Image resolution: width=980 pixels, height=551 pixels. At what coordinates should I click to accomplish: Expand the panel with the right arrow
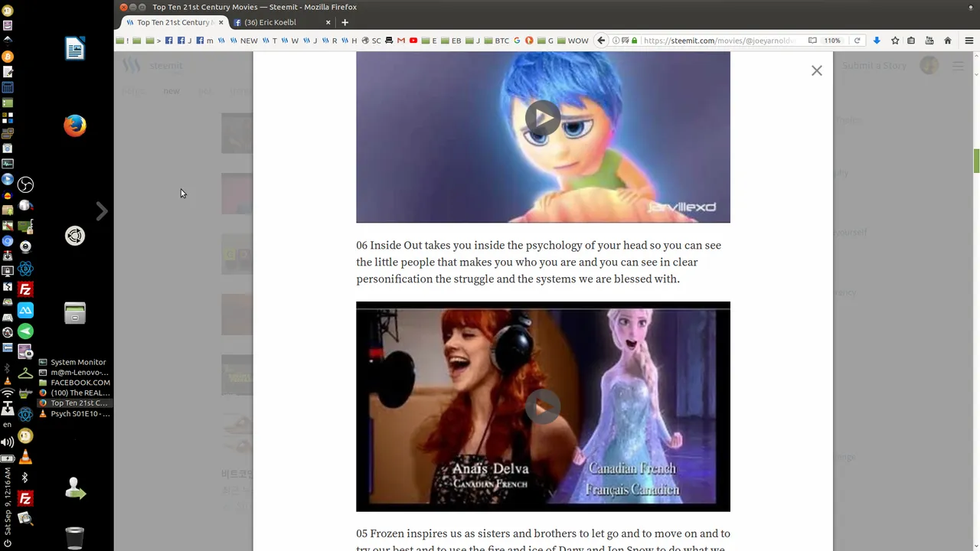click(x=101, y=211)
